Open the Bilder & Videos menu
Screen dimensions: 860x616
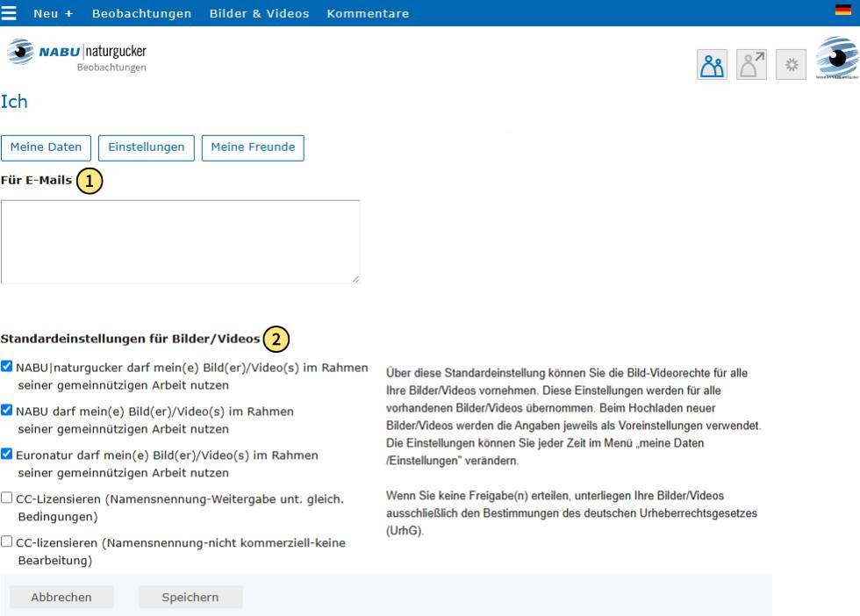pyautogui.click(x=260, y=13)
